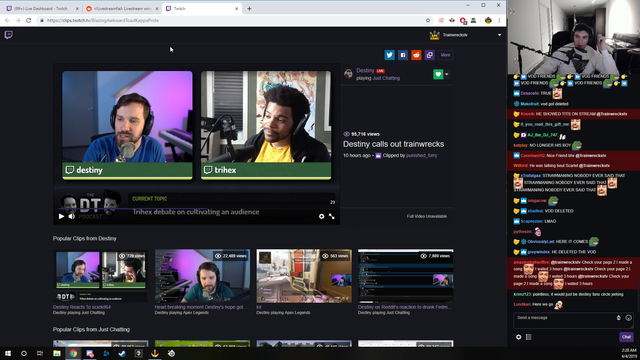Close the Live Dashboard tab
This screenshot has height=360, width=640.
pyautogui.click(x=77, y=9)
